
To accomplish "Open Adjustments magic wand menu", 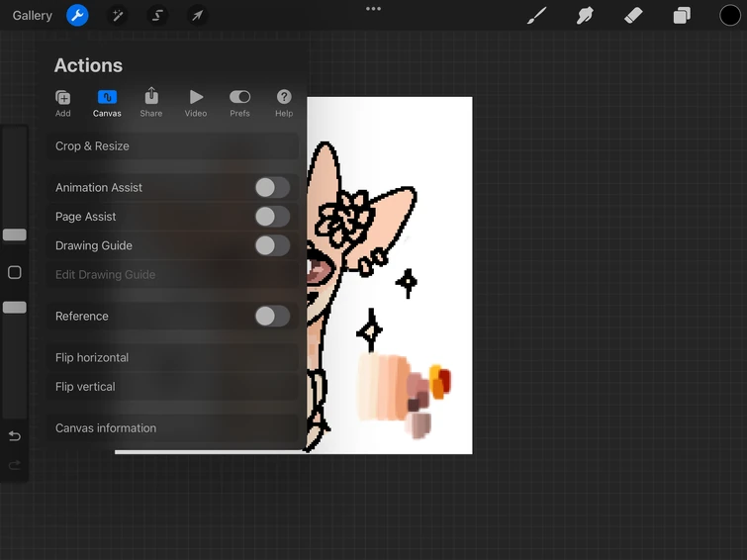I will click(118, 16).
